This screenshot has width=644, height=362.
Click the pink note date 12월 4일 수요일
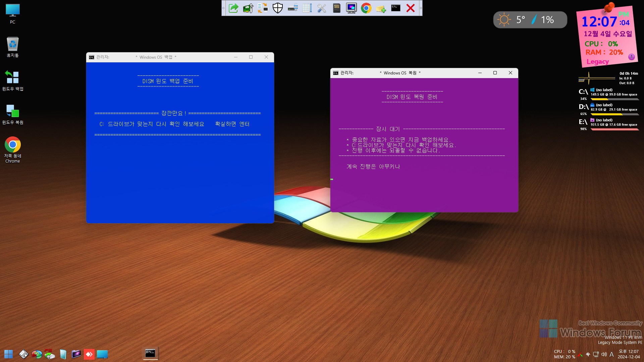(x=608, y=34)
